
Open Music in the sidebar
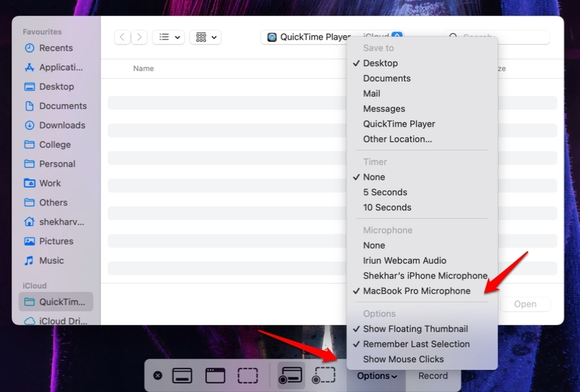point(55,260)
